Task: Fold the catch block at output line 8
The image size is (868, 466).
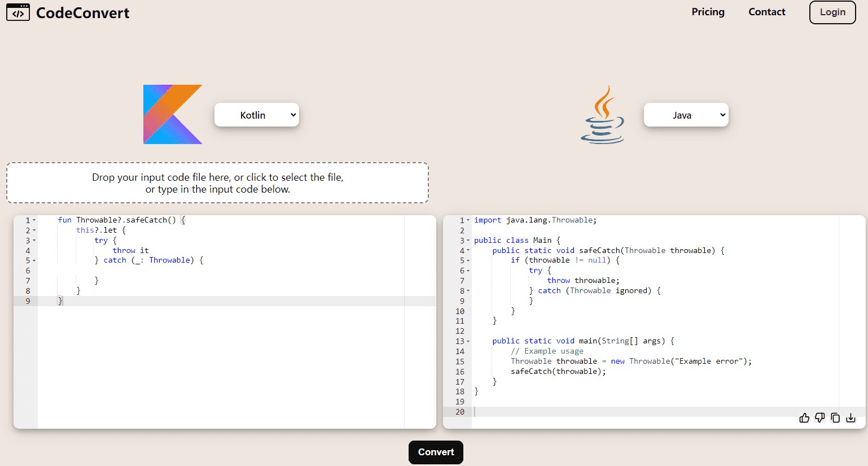Action: point(468,291)
